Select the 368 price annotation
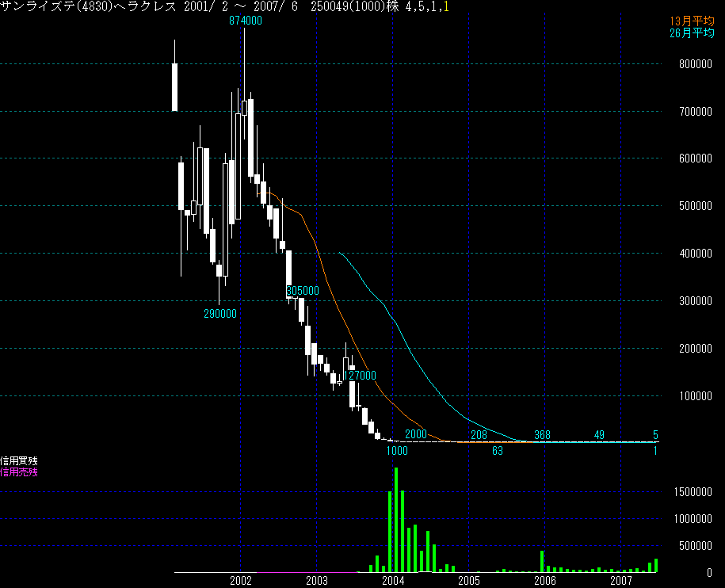The width and height of the screenshot is (725, 588). [x=542, y=434]
